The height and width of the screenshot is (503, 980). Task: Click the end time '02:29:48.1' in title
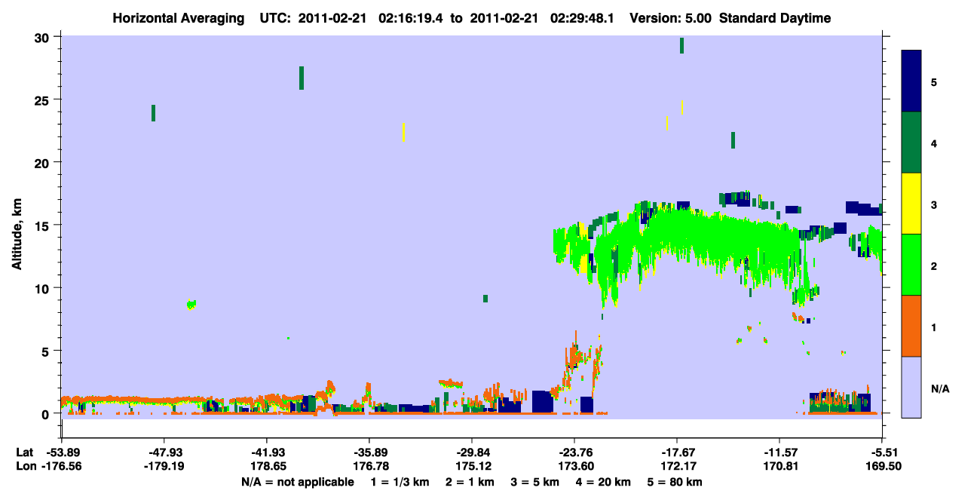pyautogui.click(x=581, y=18)
